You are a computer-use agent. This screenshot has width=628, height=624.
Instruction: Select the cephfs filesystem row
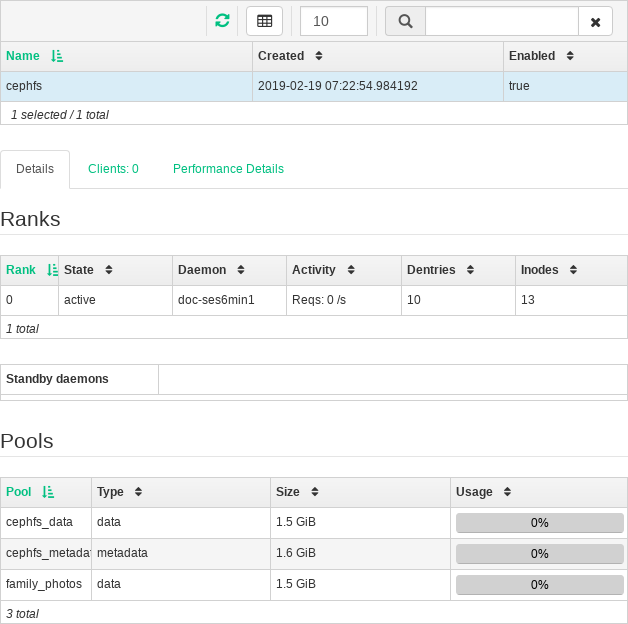click(125, 86)
